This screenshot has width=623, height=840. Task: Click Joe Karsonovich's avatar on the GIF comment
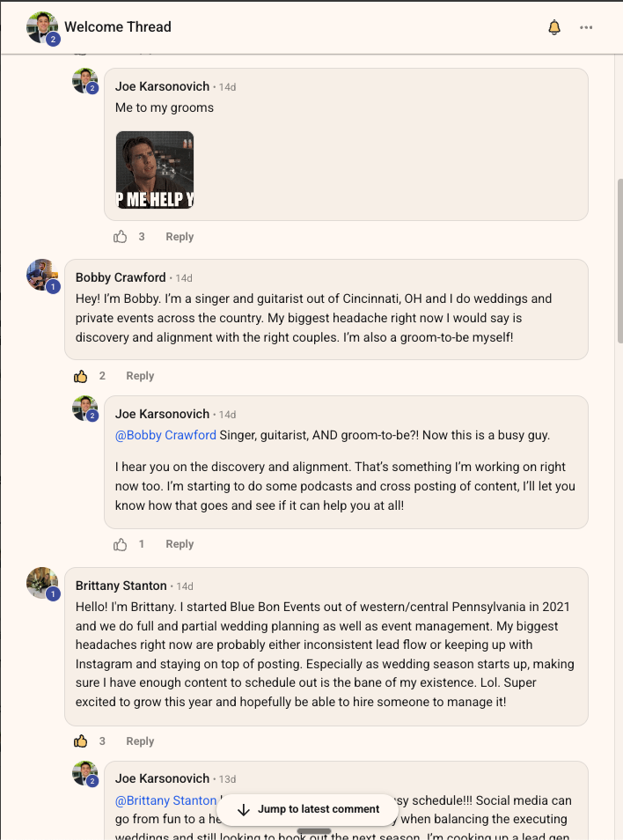click(85, 80)
